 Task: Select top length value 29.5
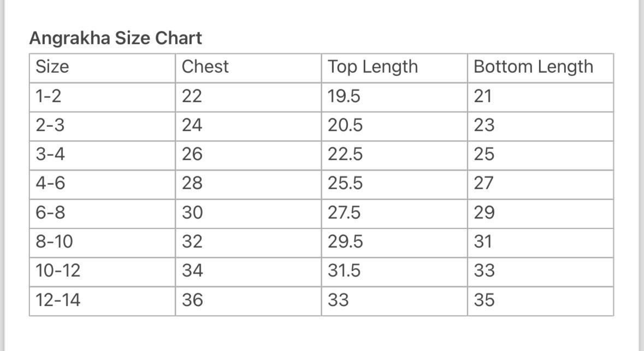pyautogui.click(x=345, y=242)
